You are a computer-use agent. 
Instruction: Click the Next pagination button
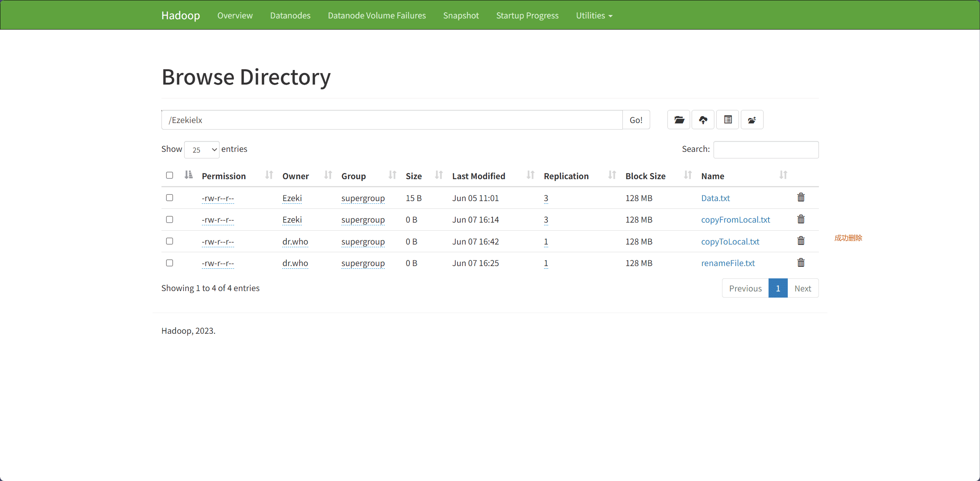803,288
